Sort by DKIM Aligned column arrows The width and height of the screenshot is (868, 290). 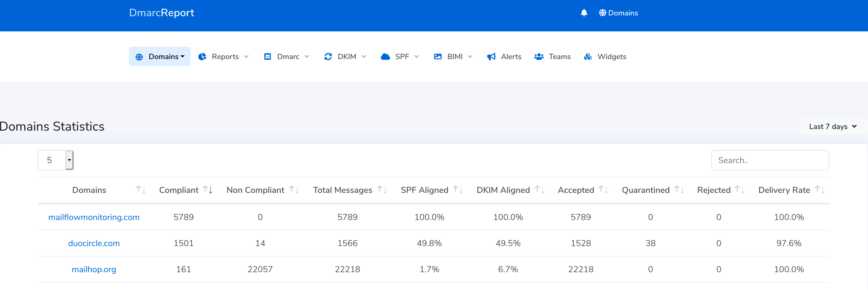pyautogui.click(x=540, y=190)
